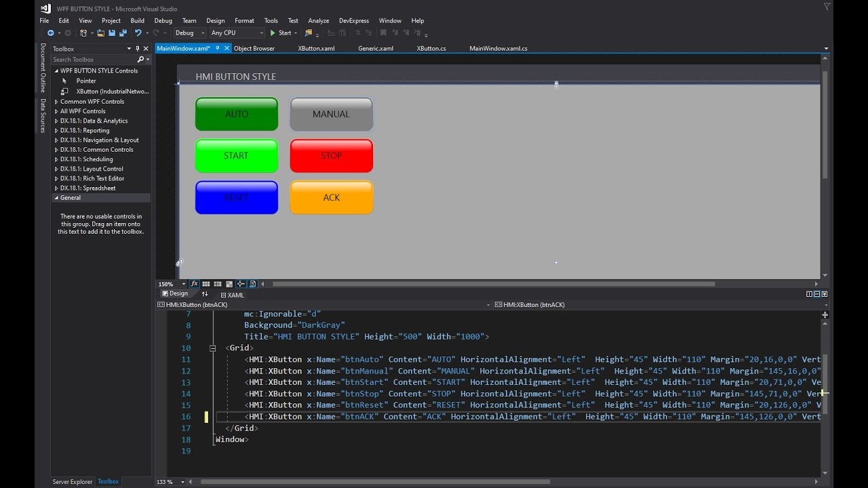
Task: Open the Debug configuration dropdown
Action: [x=190, y=33]
